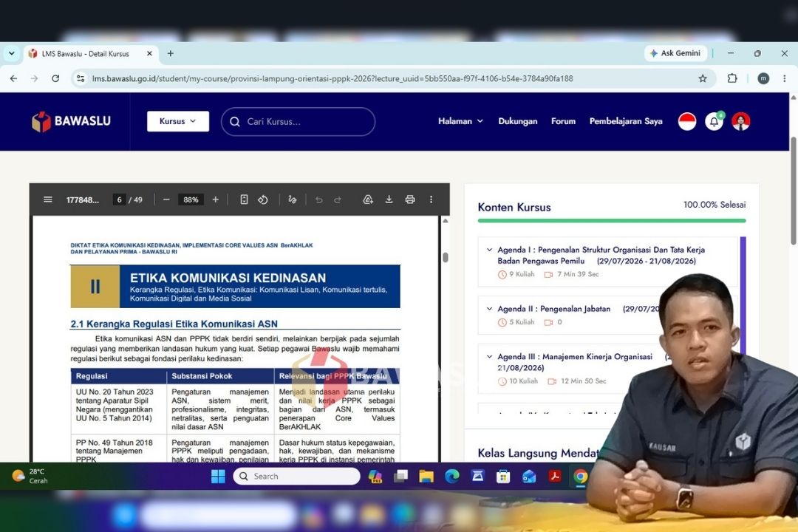This screenshot has width=798, height=532.
Task: Bookmark this page with the star
Action: [x=703, y=78]
